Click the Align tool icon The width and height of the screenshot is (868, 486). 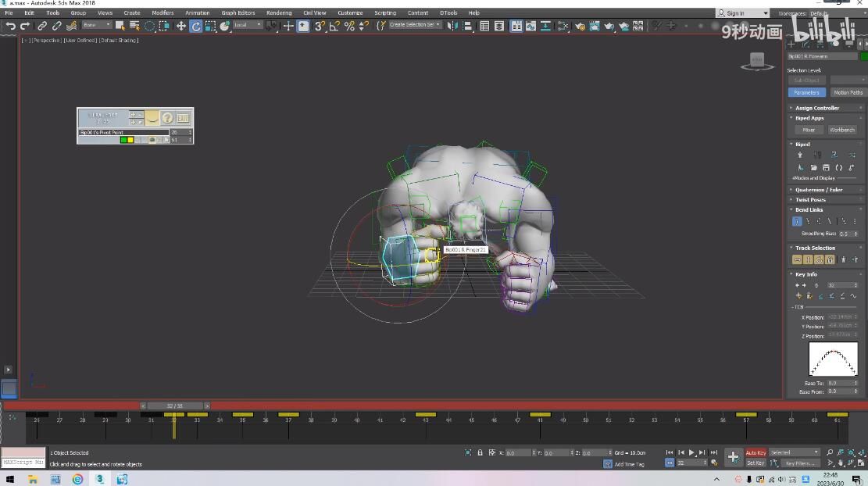coord(467,26)
